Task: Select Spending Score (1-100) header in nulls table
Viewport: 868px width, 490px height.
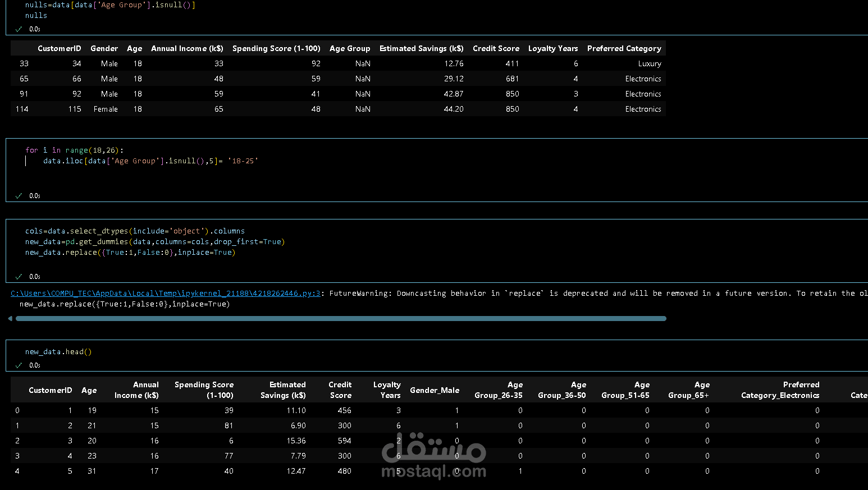Action: coord(276,49)
